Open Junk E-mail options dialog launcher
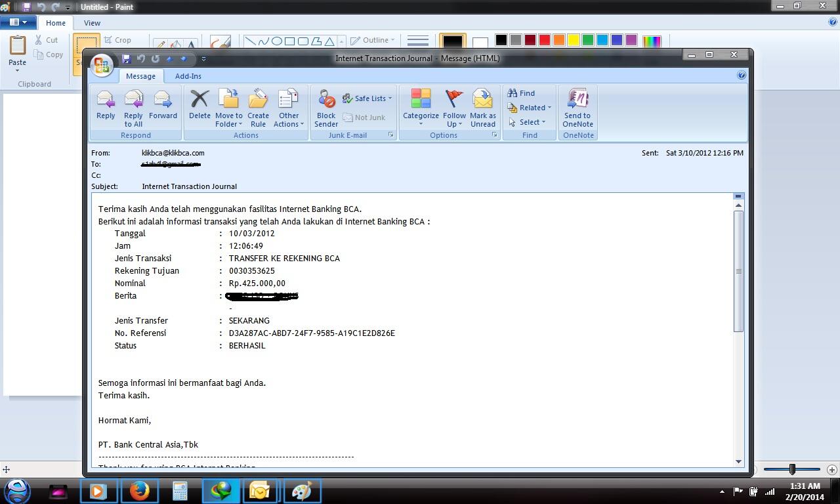The height and width of the screenshot is (504, 840). [x=390, y=135]
